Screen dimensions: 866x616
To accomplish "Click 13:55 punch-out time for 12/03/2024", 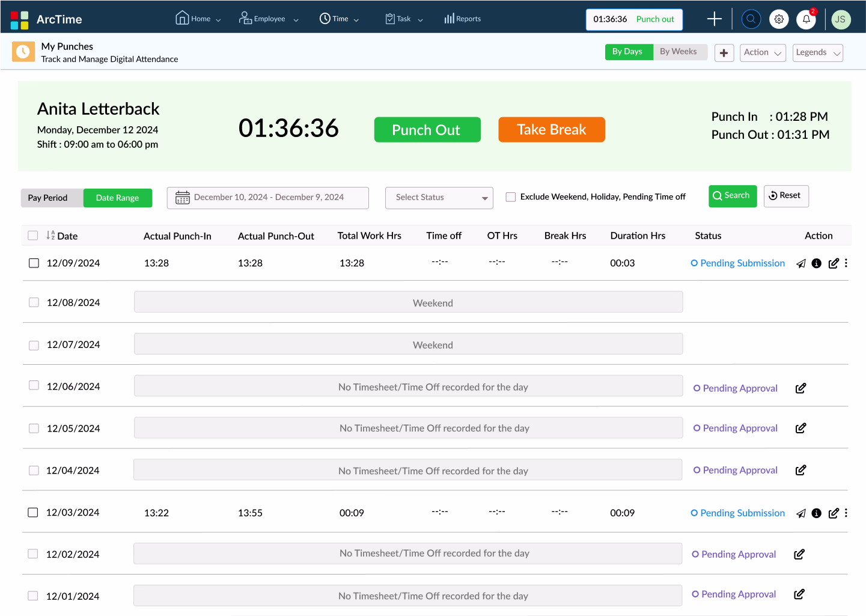I will 250,513.
